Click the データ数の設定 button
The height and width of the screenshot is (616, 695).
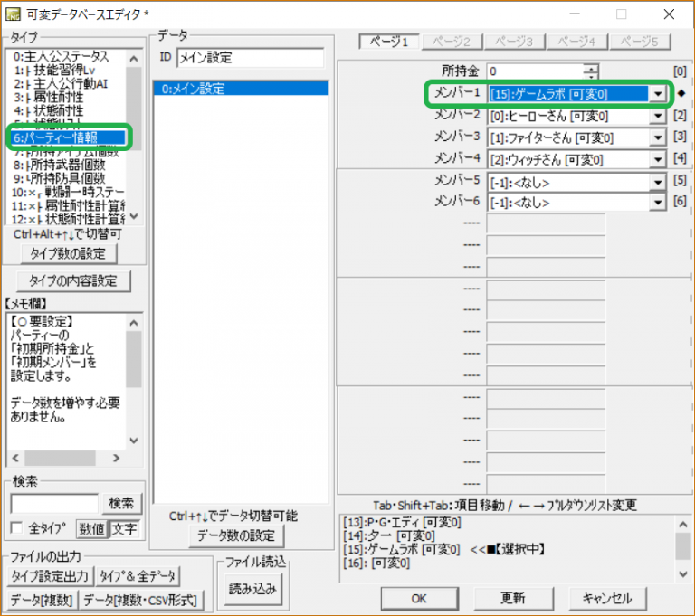(234, 535)
